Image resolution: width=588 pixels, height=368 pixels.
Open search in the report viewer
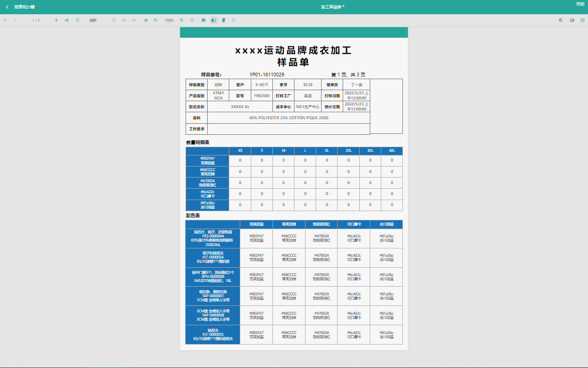click(x=561, y=20)
